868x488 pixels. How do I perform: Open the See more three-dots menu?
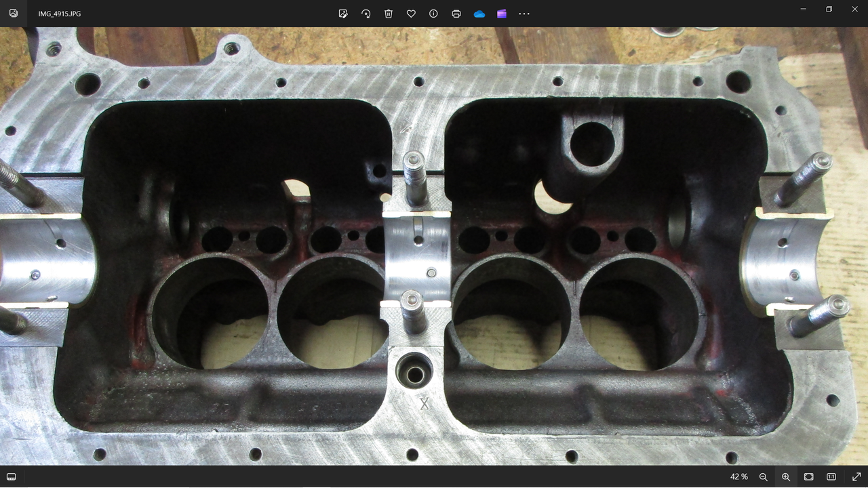pos(524,14)
